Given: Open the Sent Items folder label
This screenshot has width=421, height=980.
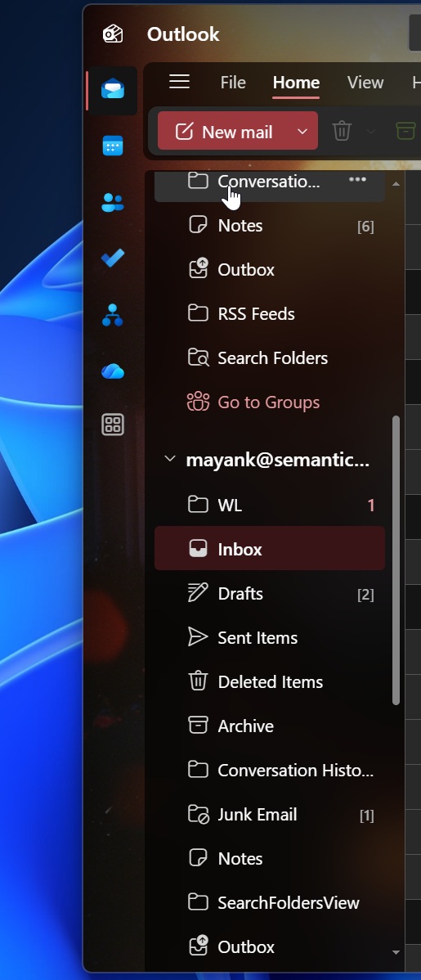Looking at the screenshot, I should click(x=258, y=637).
